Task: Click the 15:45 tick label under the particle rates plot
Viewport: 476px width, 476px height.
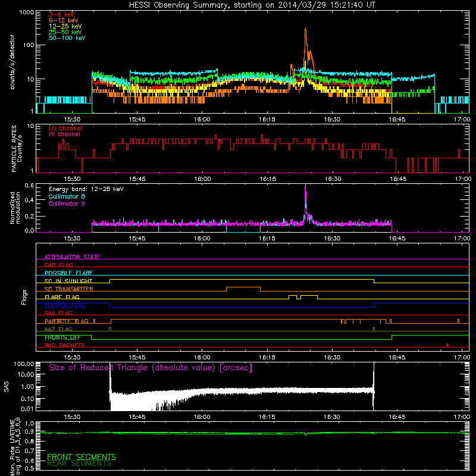Action: (x=137, y=179)
